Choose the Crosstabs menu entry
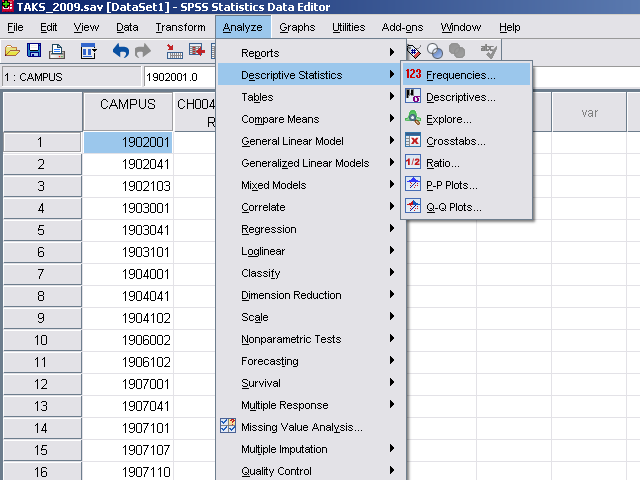 tap(455, 141)
